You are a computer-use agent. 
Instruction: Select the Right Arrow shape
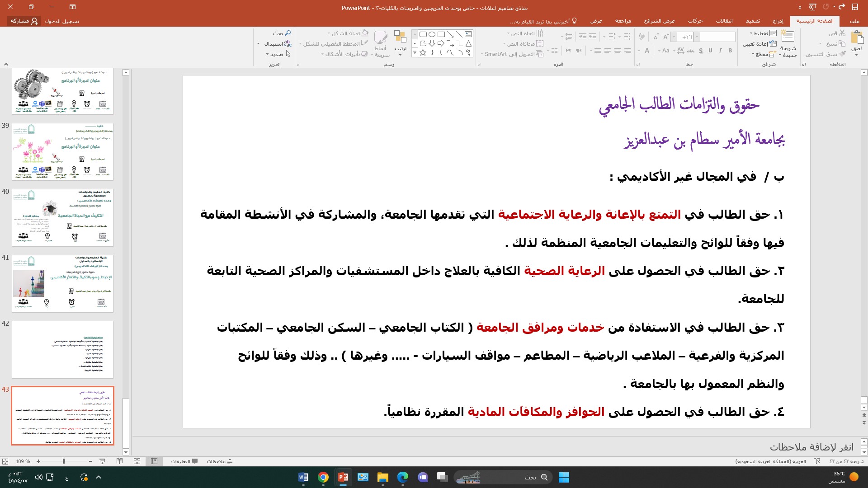(441, 43)
